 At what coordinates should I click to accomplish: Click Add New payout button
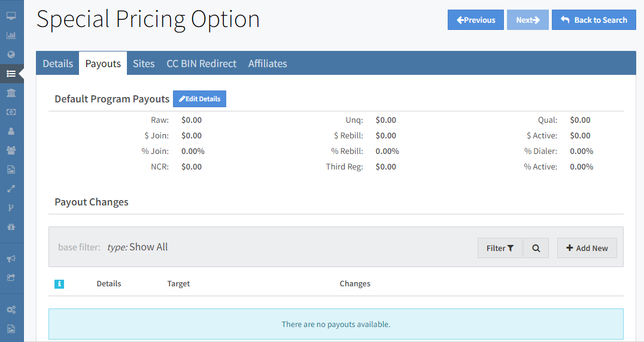coord(587,248)
